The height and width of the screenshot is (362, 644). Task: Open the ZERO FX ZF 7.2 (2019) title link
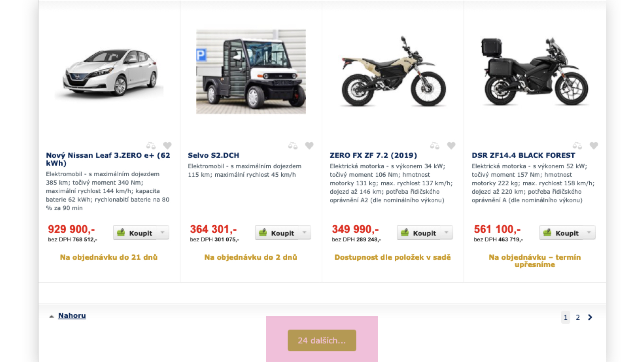(x=373, y=156)
